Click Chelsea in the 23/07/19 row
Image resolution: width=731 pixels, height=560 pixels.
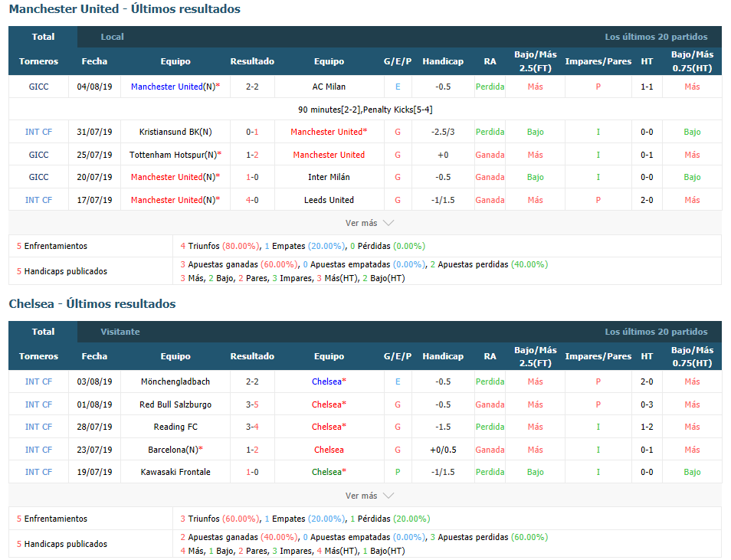coord(329,450)
